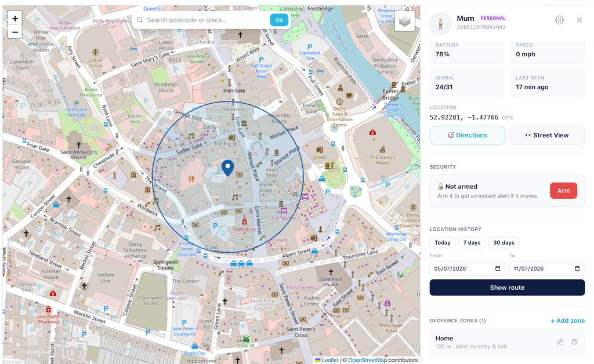This screenshot has height=364, width=594.
Task: Add a new geofence zone
Action: tap(567, 321)
